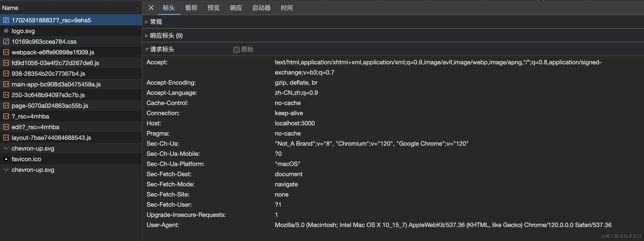Click the favicon.ico triangle icon
This screenshot has height=241, width=644.
click(x=6, y=159)
